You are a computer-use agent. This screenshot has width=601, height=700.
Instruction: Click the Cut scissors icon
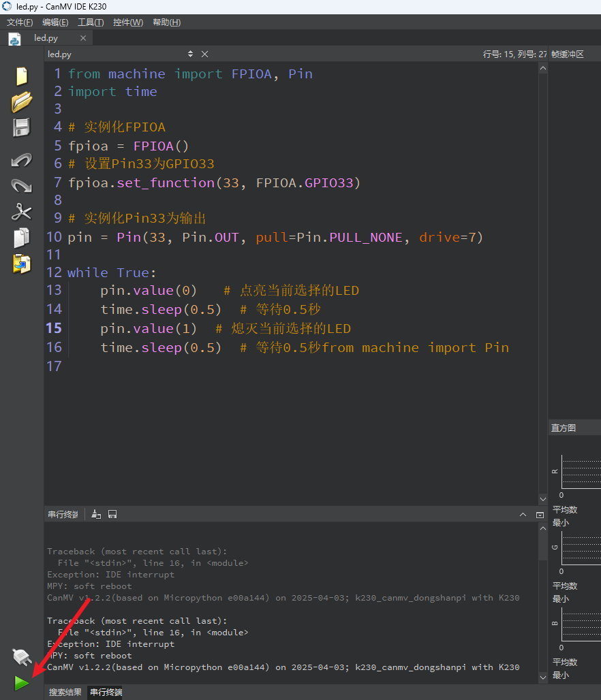coord(21,212)
